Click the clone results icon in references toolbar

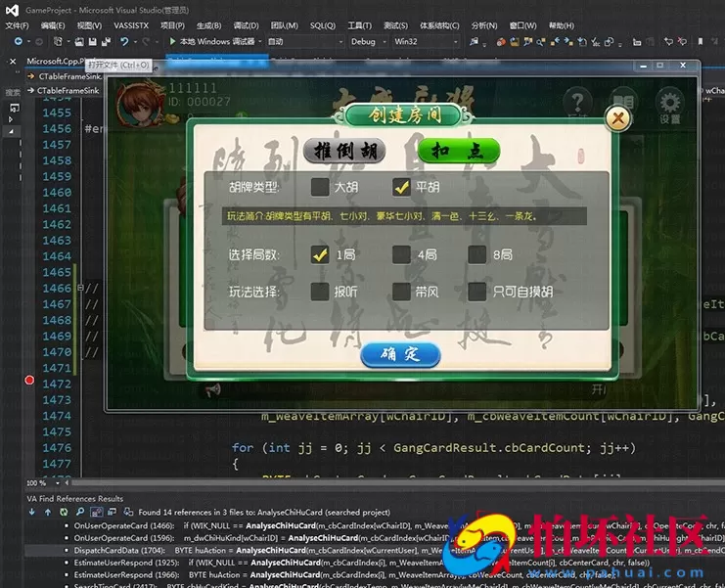pyautogui.click(x=112, y=512)
